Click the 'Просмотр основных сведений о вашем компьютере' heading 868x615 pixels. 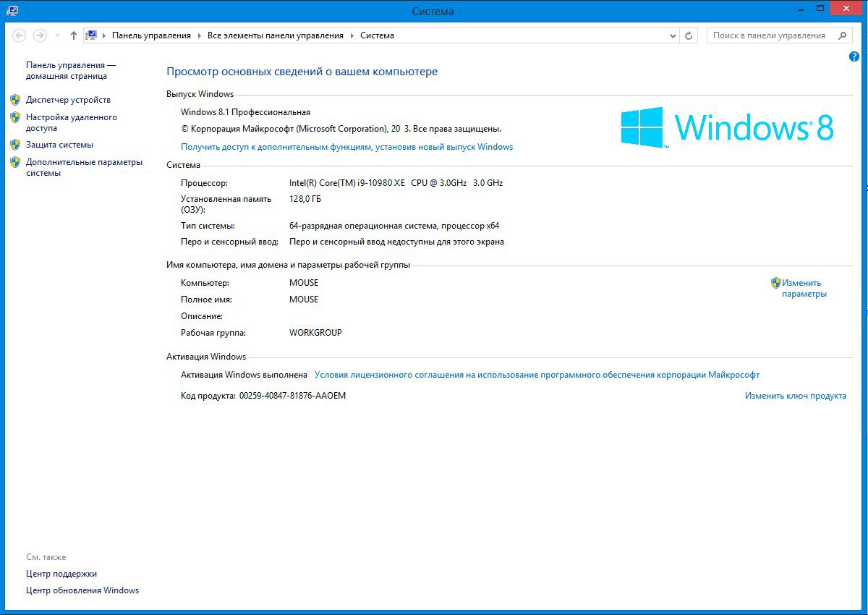(x=302, y=72)
